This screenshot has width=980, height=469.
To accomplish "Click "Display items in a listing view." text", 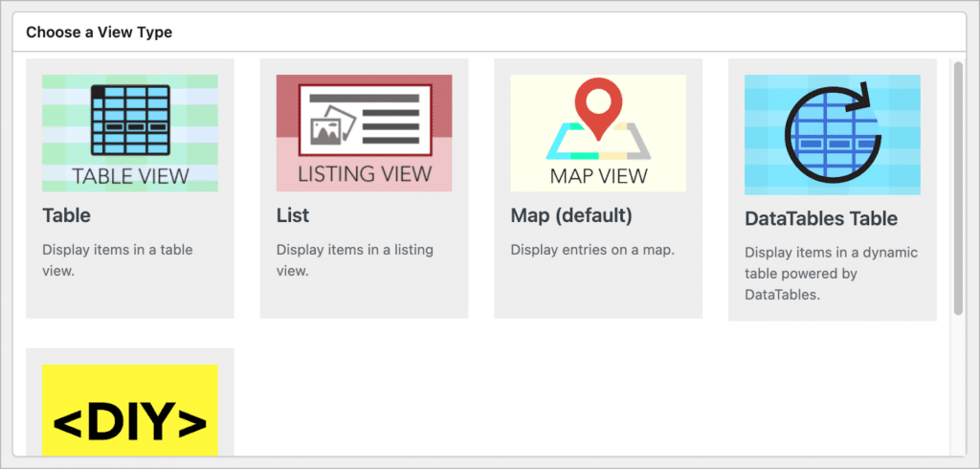I will coord(355,260).
